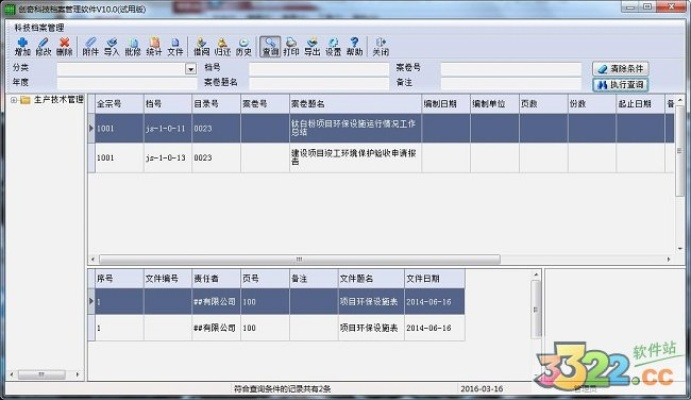
Task: Click the file list vertical scrollbar thumb
Action: [535, 309]
